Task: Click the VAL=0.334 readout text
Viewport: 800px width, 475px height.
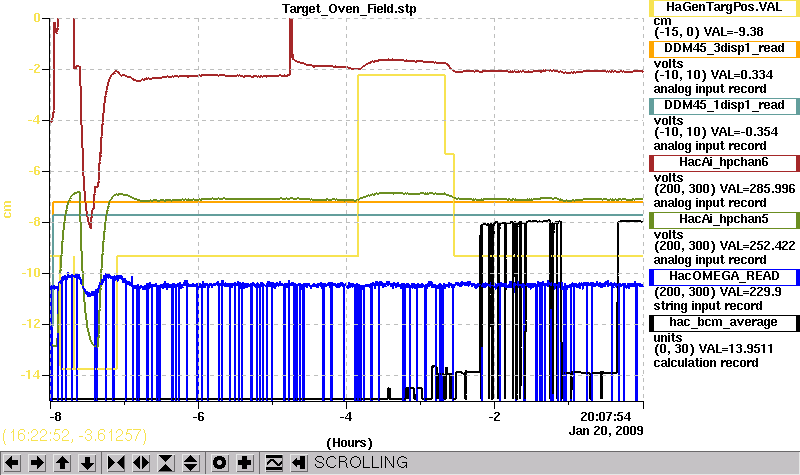Action: (742, 75)
